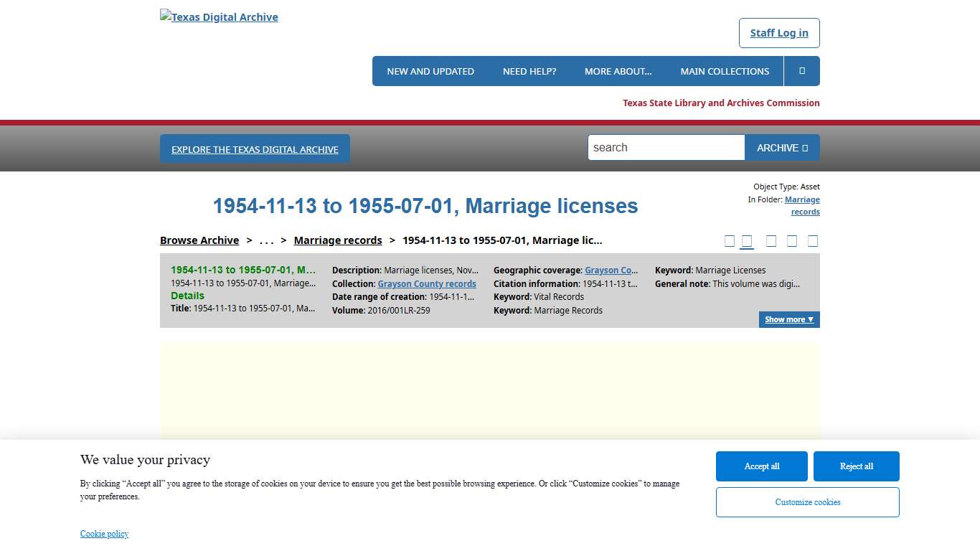Image resolution: width=980 pixels, height=551 pixels.
Task: Switch to the first view mode icon
Action: pyautogui.click(x=730, y=240)
